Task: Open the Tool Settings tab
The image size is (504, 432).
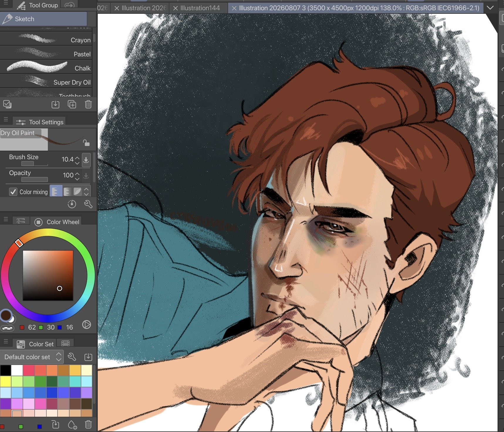Action: [x=39, y=122]
